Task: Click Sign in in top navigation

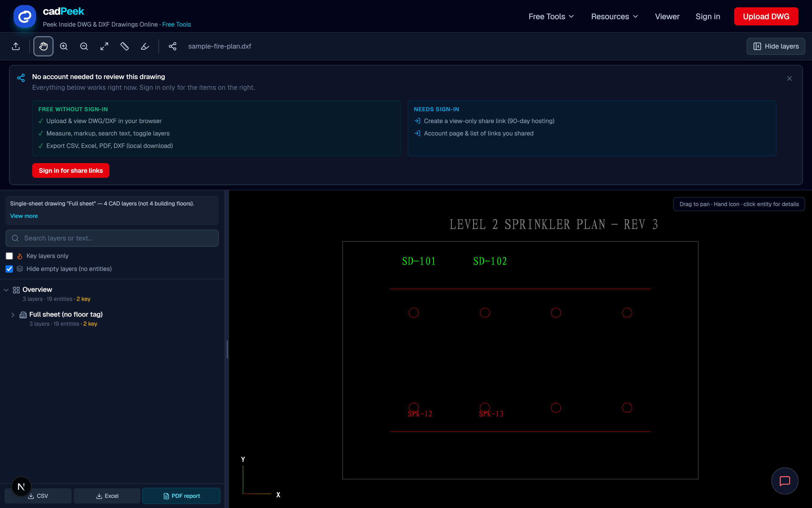Action: point(708,16)
